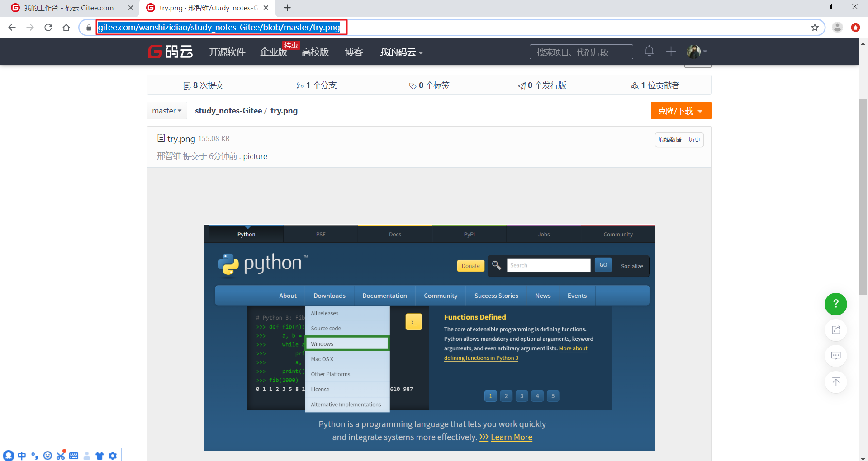Click the browser reload icon
The width and height of the screenshot is (868, 461).
[x=48, y=28]
